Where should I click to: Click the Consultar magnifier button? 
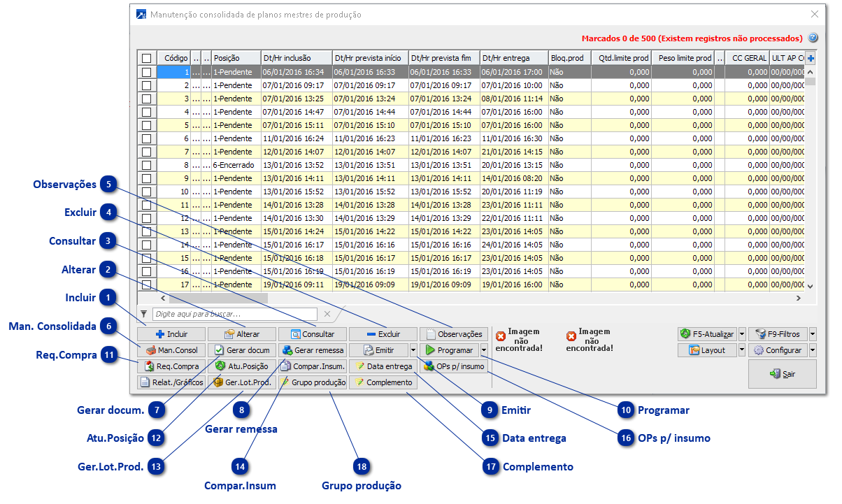313,334
